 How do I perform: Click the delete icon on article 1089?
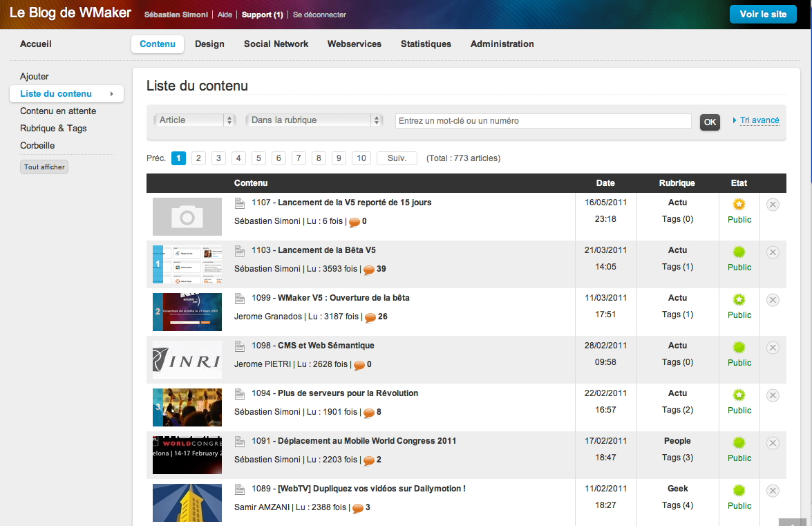[773, 491]
